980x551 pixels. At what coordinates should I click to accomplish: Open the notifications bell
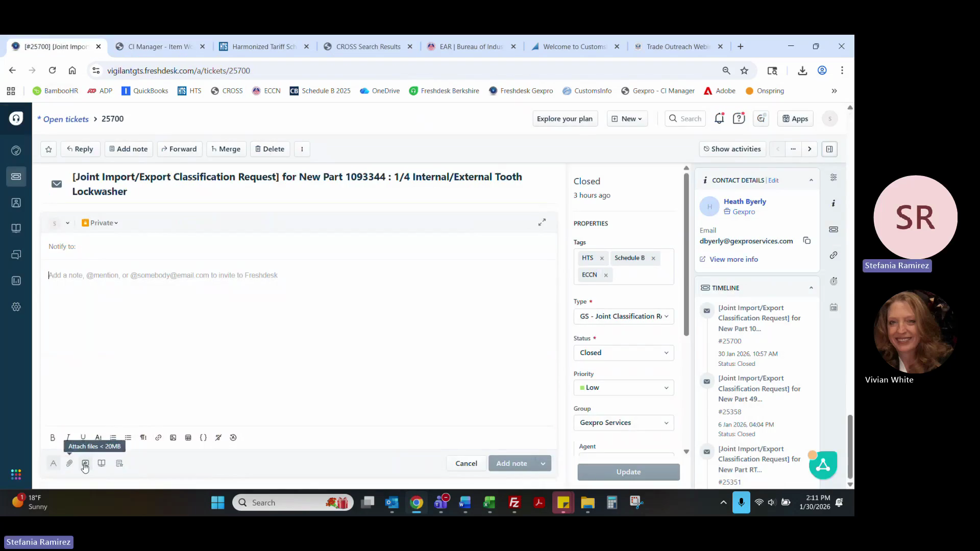click(x=719, y=119)
